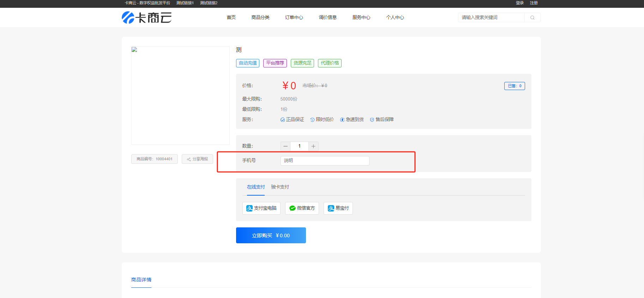This screenshot has height=298, width=644.
Task: Choose 微信官方 payment option
Action: 302,208
